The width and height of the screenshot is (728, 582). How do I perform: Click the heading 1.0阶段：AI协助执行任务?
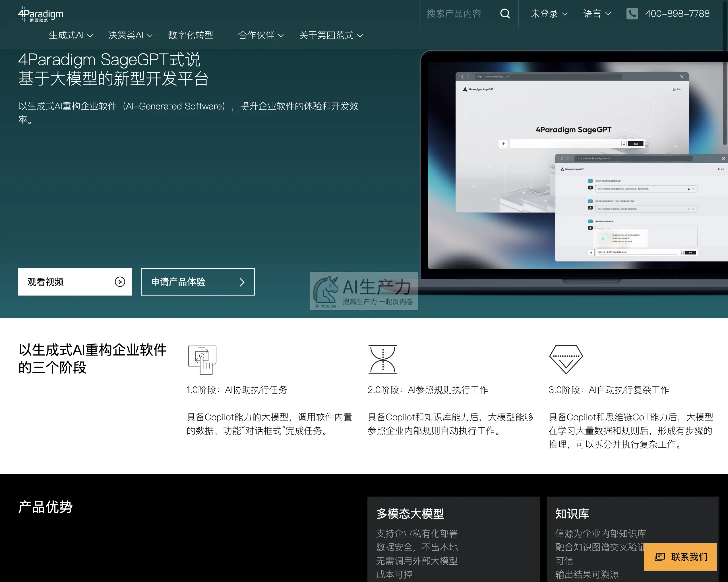tap(237, 390)
